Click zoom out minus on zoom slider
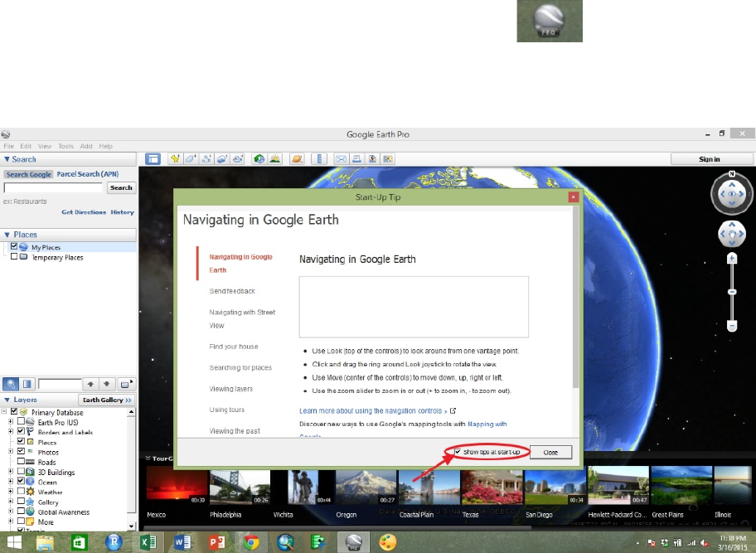This screenshot has width=756, height=553. [732, 327]
